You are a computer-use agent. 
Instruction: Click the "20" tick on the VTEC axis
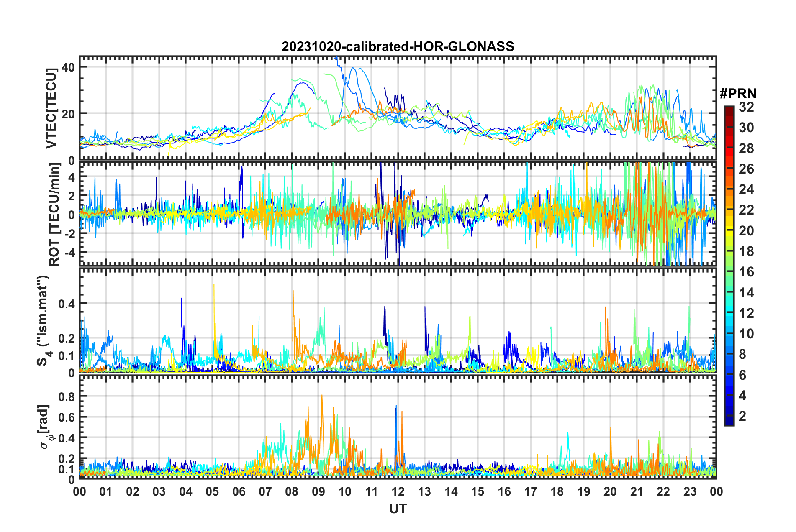tap(68, 114)
